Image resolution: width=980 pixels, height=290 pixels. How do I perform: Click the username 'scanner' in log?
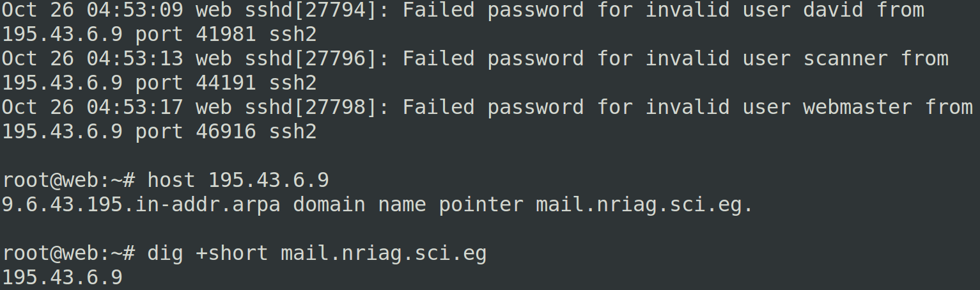coord(846,58)
